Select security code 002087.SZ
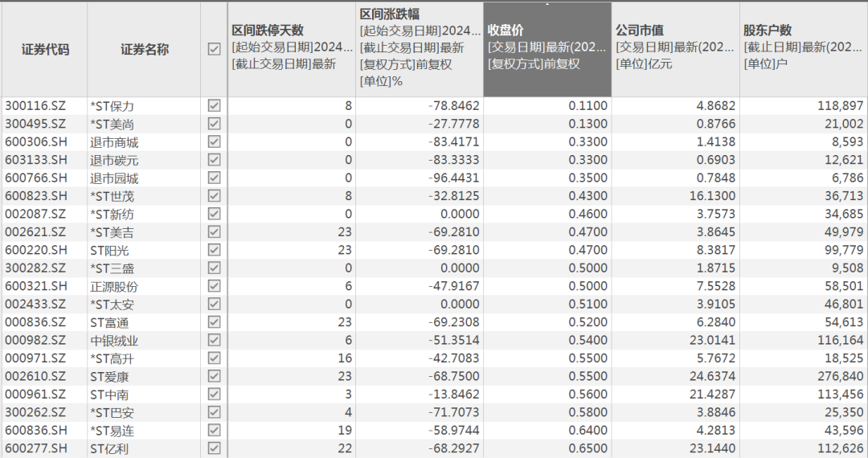The width and height of the screenshot is (868, 458). click(x=35, y=214)
